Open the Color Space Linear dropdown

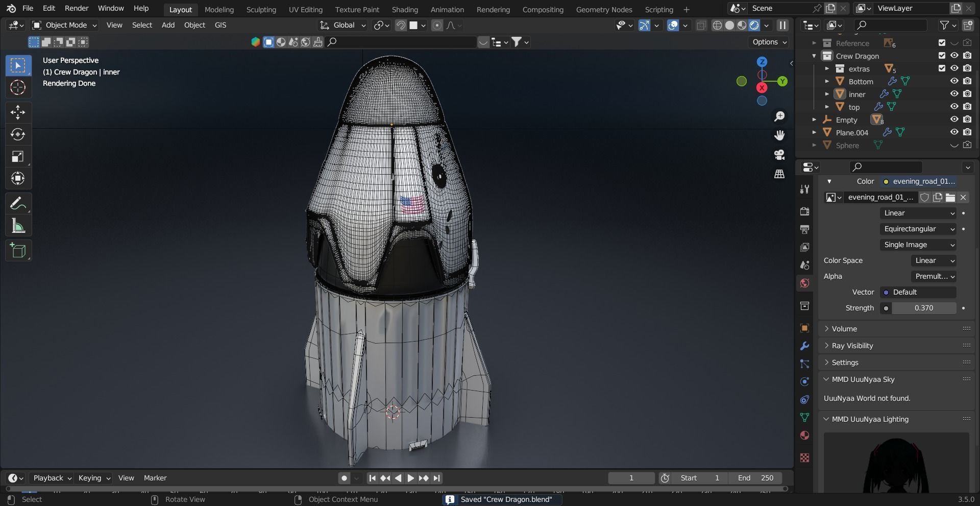click(934, 260)
